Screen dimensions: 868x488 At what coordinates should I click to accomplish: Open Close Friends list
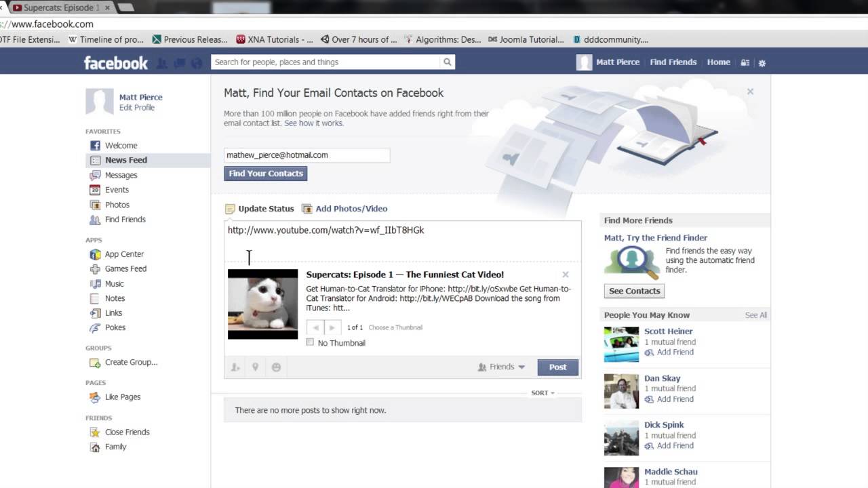pyautogui.click(x=127, y=432)
